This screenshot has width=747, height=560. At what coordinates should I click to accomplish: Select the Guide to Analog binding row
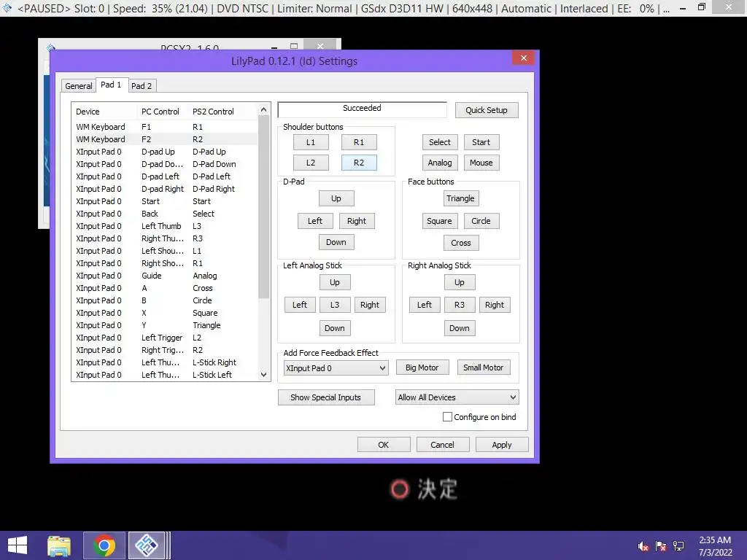(x=164, y=276)
